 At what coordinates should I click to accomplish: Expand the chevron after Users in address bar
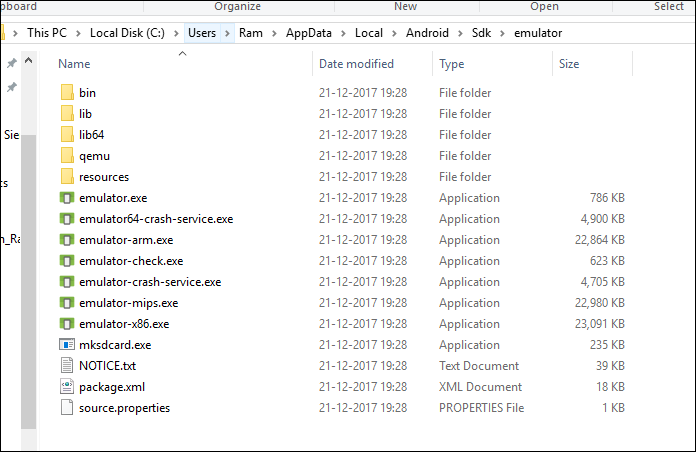coord(227,33)
